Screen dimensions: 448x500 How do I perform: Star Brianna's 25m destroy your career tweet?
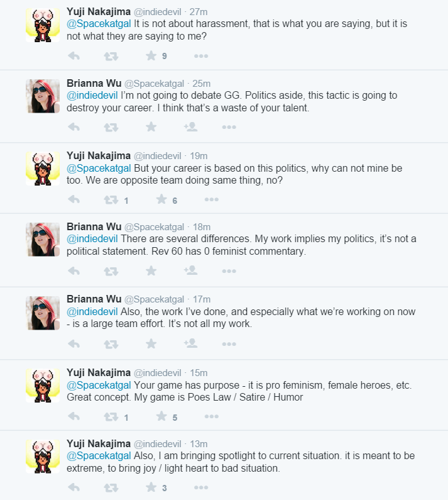point(151,127)
